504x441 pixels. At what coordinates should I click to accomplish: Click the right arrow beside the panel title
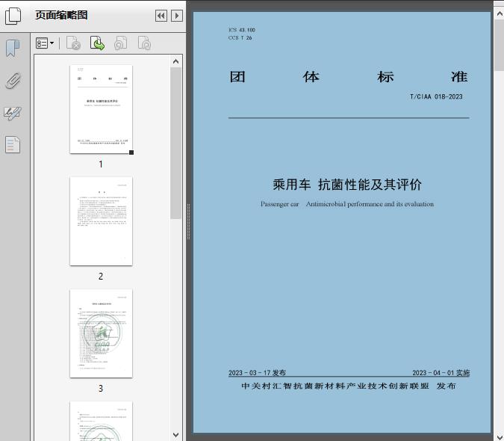(x=177, y=16)
